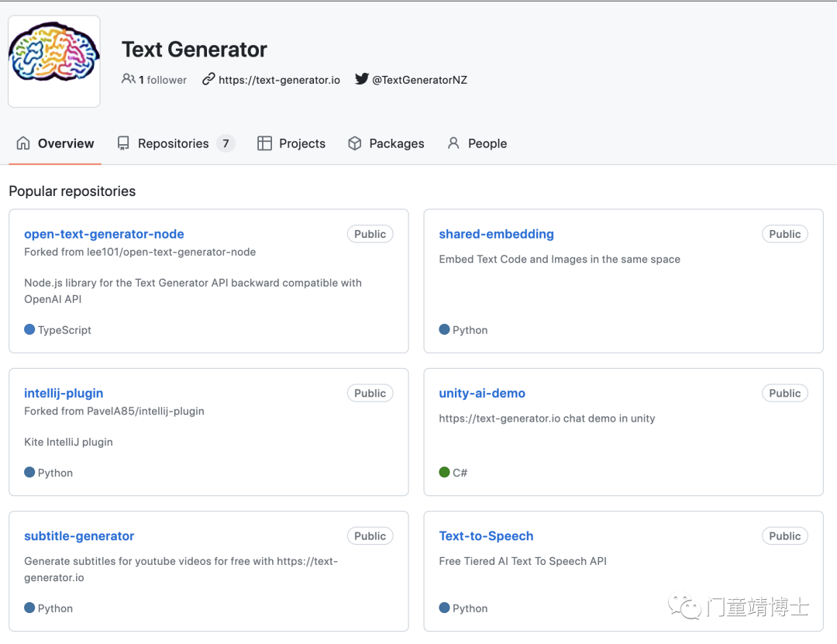Image resolution: width=837 pixels, height=644 pixels.
Task: Click the 'Text Generator' organization title
Action: (x=195, y=49)
